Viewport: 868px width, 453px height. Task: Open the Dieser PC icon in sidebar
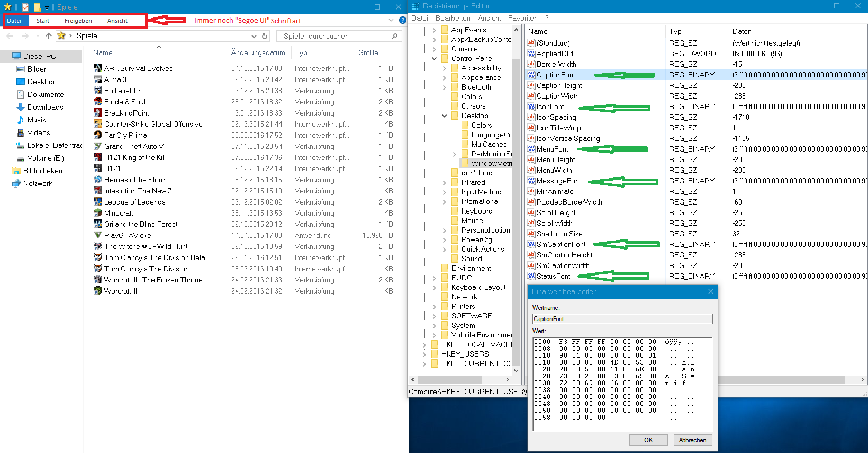point(16,56)
